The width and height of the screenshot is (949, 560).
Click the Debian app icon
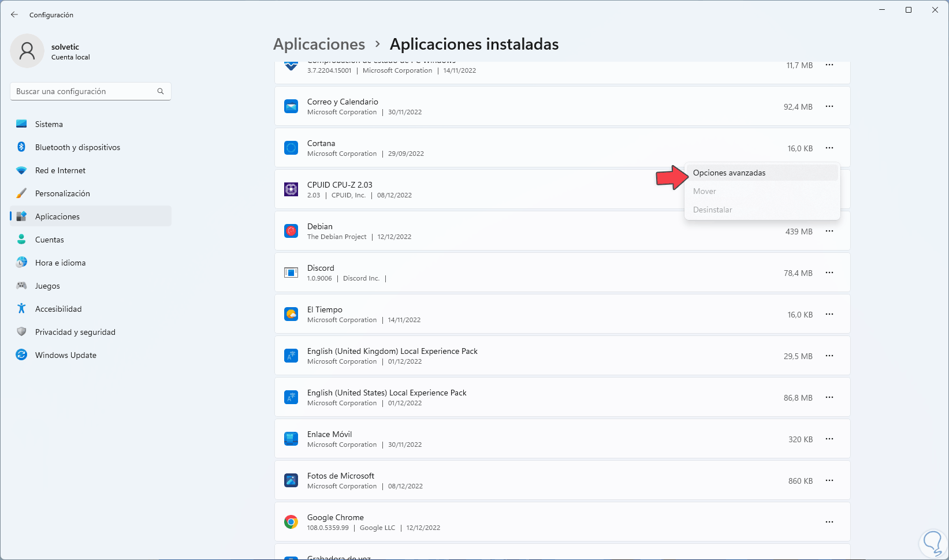tap(291, 232)
